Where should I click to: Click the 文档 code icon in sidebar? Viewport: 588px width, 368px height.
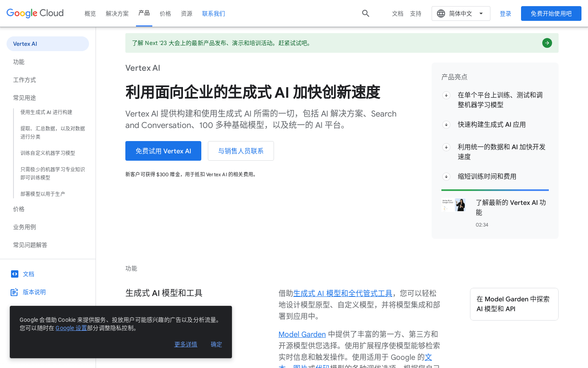tap(15, 274)
